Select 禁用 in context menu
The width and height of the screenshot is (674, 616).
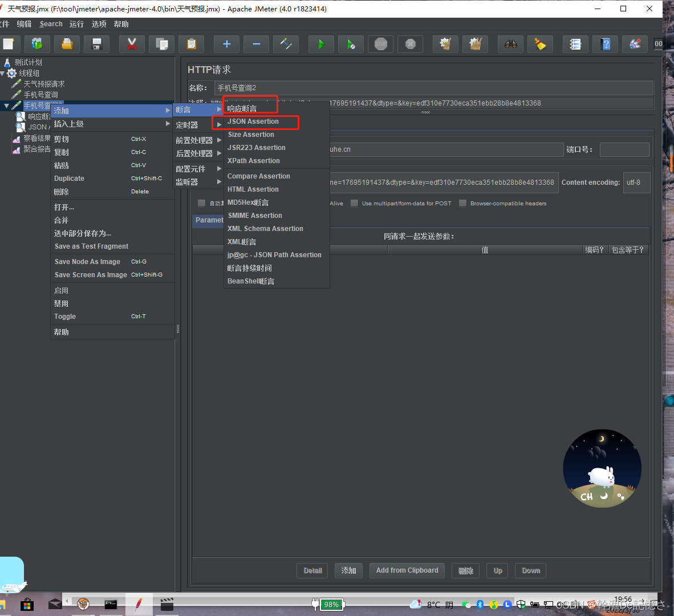(112, 303)
